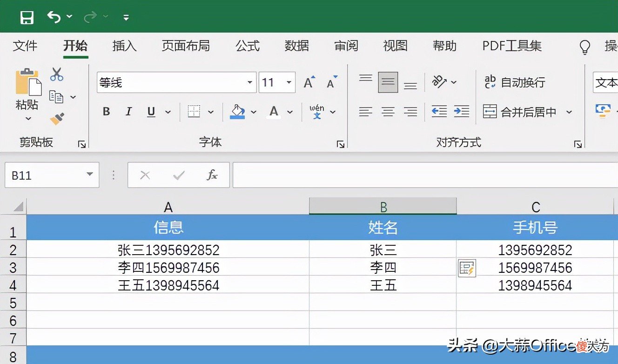Click the wén phonetic guide icon
618x364 pixels.
coord(317,112)
